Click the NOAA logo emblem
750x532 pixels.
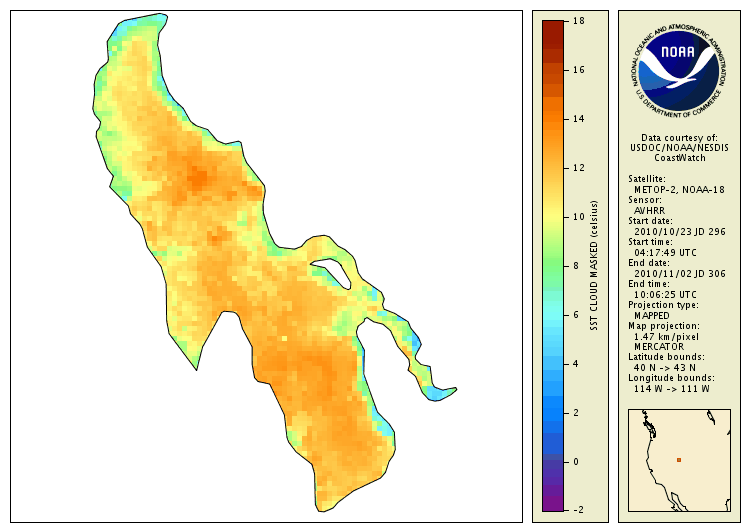tap(679, 70)
